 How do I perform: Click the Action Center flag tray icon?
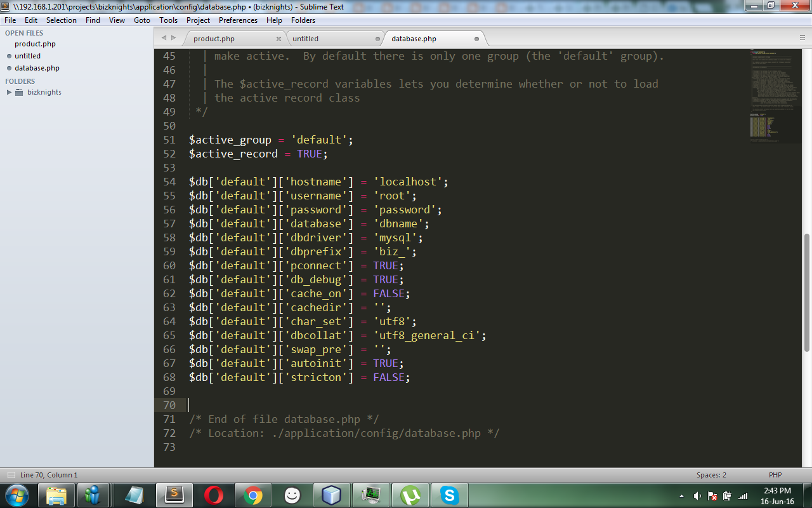coord(712,495)
